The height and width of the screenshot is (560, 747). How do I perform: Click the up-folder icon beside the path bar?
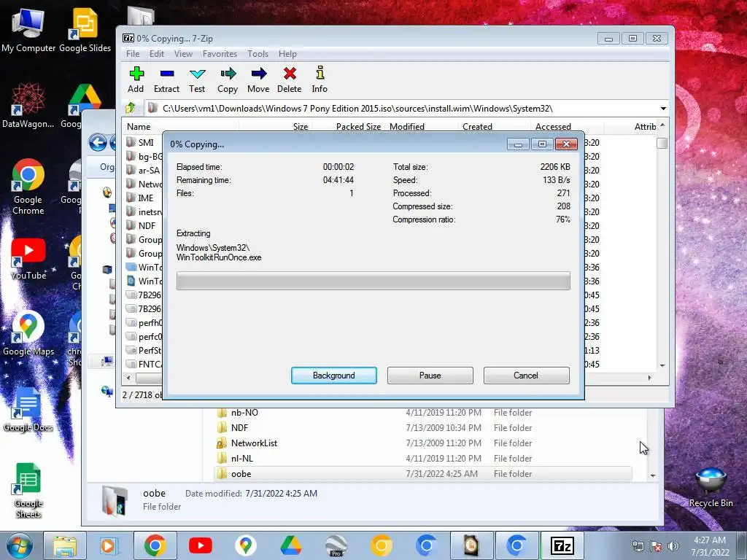(131, 108)
